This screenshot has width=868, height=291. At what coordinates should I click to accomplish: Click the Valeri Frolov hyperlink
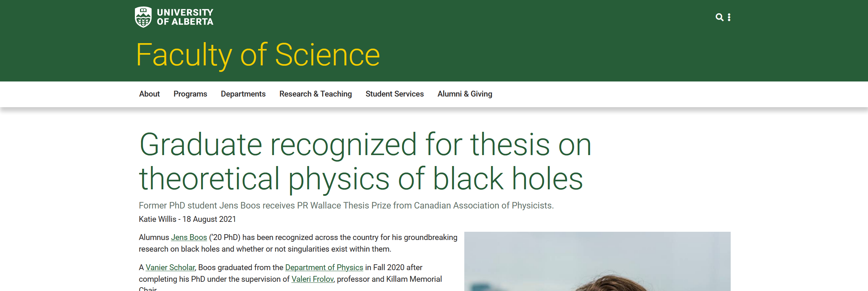312,279
